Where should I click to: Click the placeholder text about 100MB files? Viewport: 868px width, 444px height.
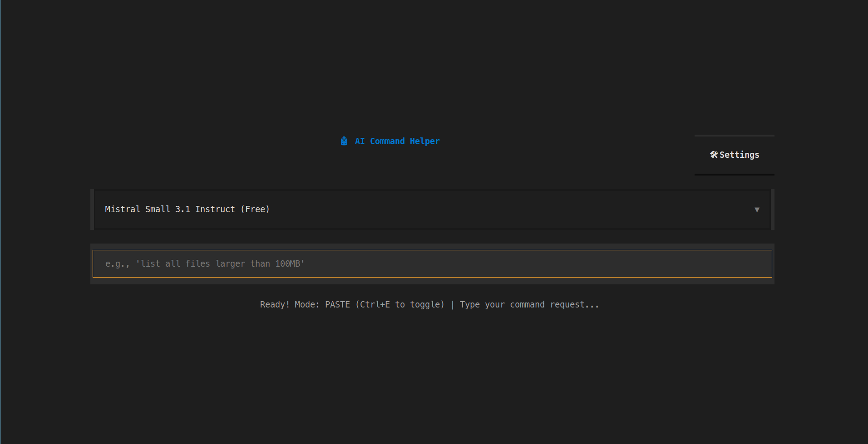click(205, 263)
